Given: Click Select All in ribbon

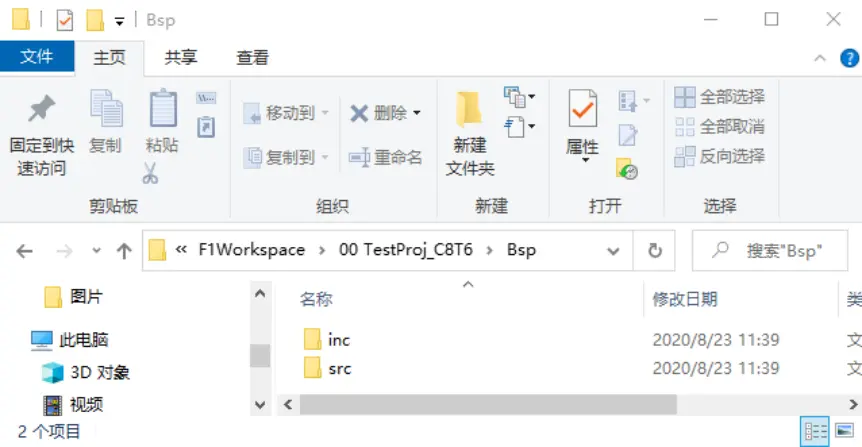Looking at the screenshot, I should click(x=720, y=97).
